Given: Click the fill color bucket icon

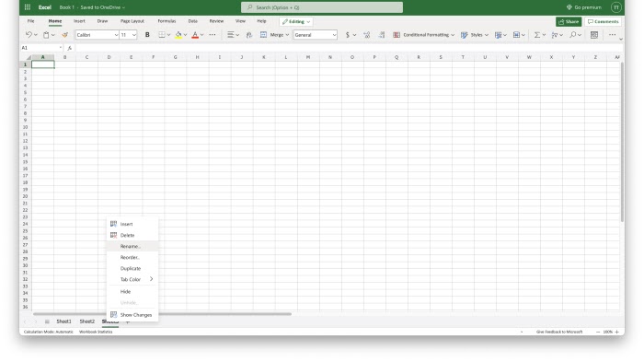Looking at the screenshot, I should pyautogui.click(x=178, y=35).
